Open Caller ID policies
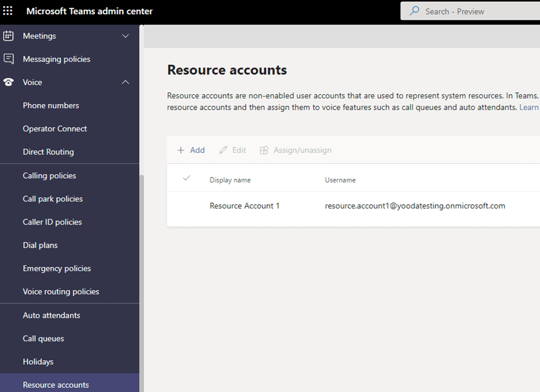Screen dimensions: 540x392 point(52,222)
